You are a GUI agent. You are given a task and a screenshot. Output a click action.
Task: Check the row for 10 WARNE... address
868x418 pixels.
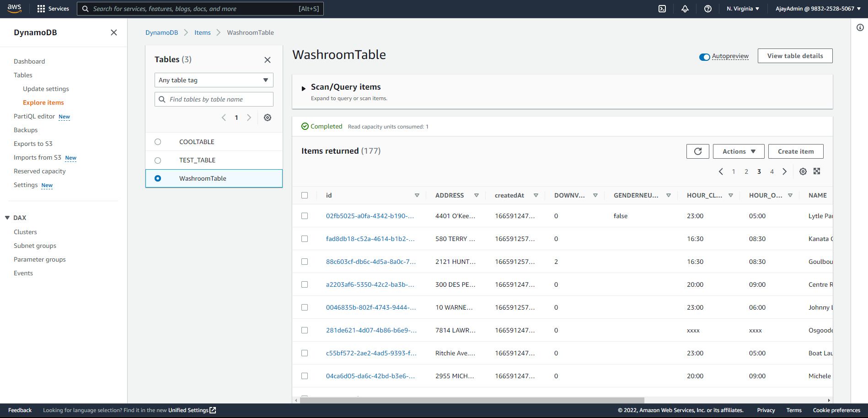tap(305, 307)
